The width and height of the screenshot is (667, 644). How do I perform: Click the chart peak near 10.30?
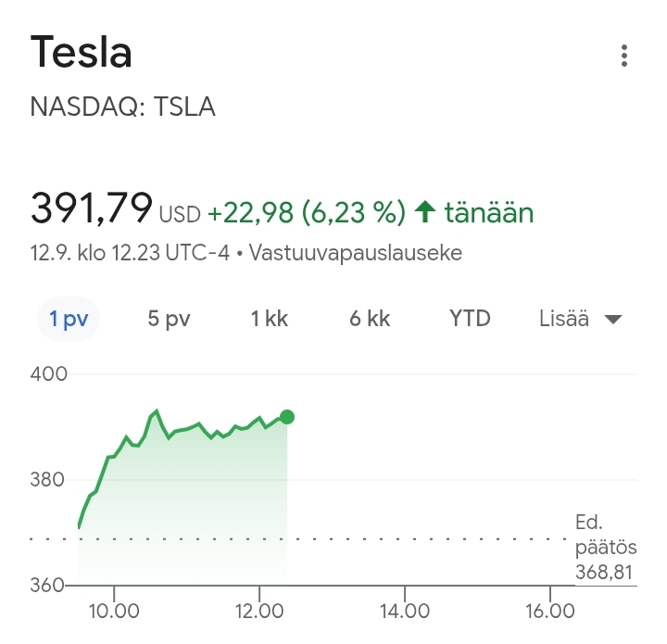pyautogui.click(x=157, y=410)
